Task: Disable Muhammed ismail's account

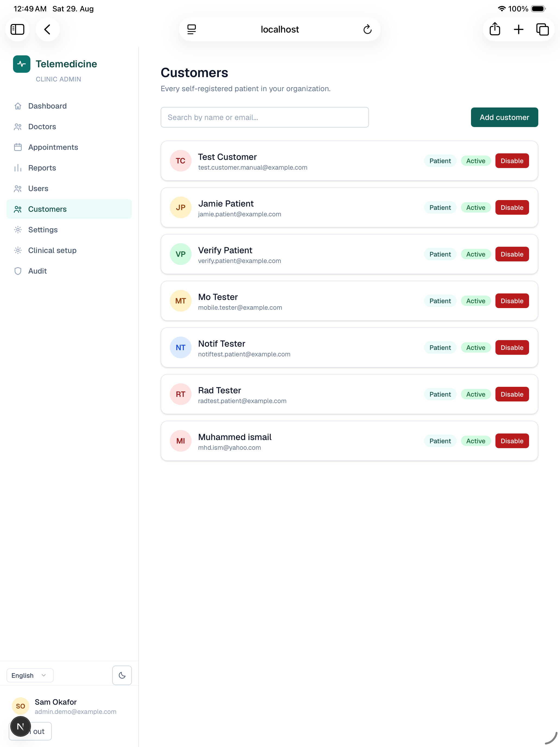Action: [x=512, y=441]
